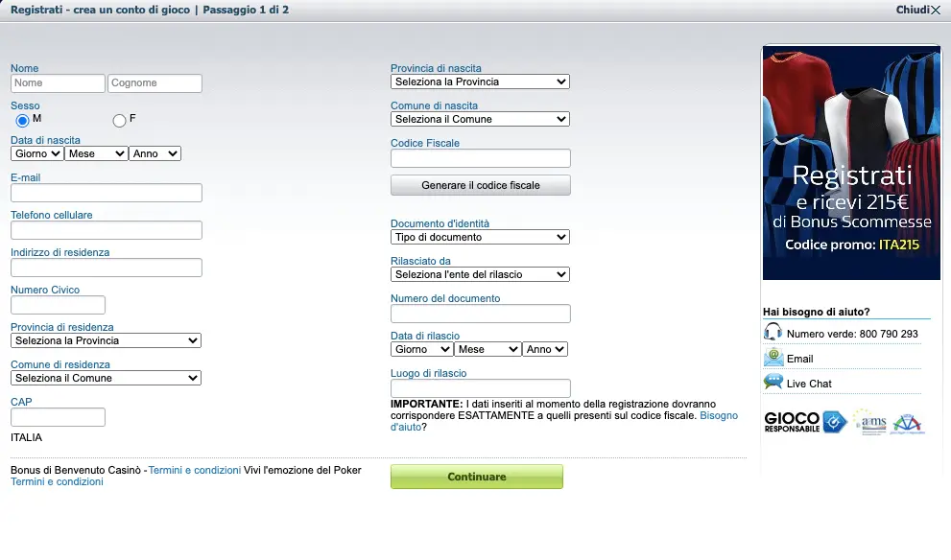Open the Live Chat speech bubble icon
The width and height of the screenshot is (951, 560).
[x=773, y=382]
